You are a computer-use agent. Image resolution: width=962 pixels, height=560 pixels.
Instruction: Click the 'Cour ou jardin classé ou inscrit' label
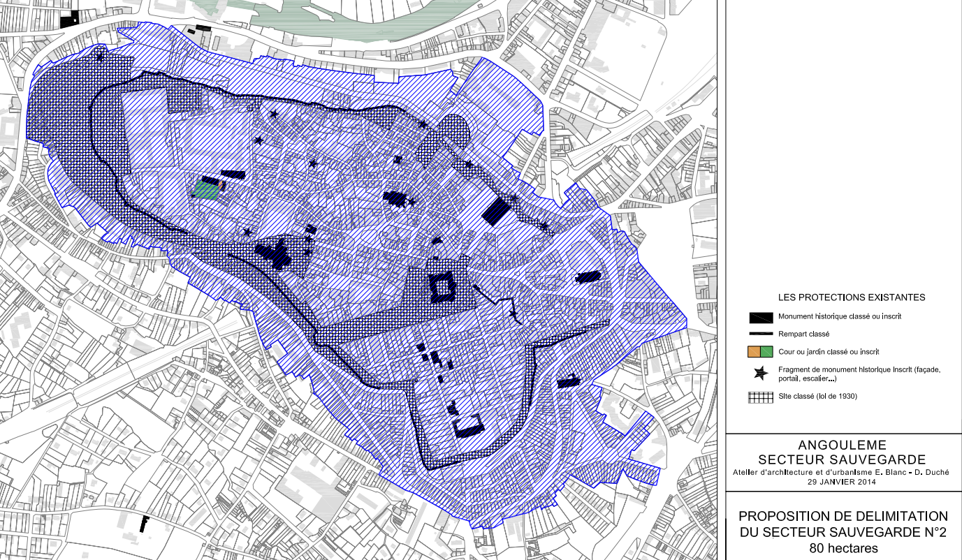829,352
